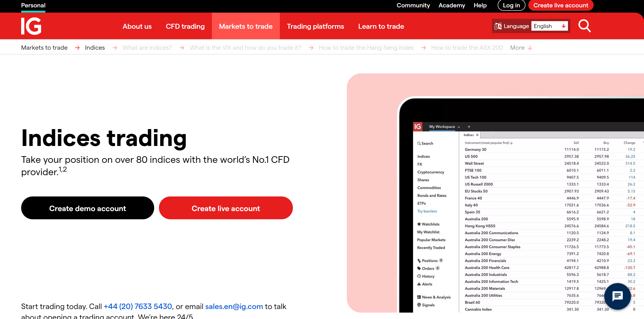
Task: Open the search magnifier icon
Action: click(x=584, y=26)
